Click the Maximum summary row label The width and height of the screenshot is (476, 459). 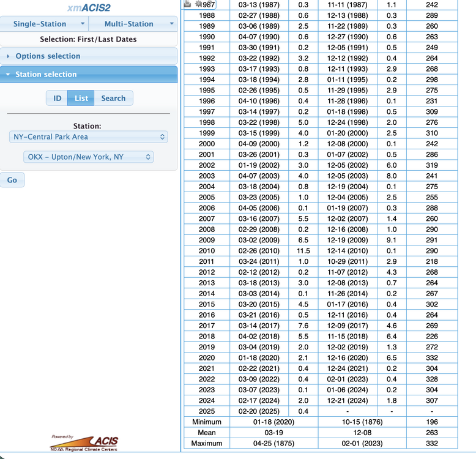click(207, 443)
